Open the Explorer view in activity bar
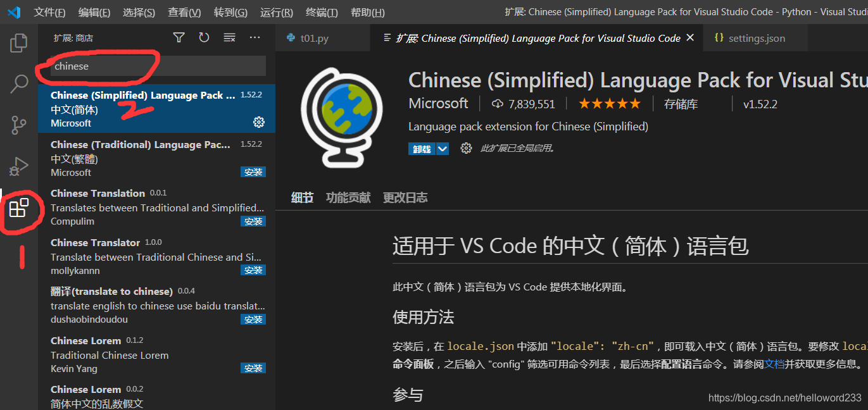This screenshot has width=868, height=410. pos(19,43)
